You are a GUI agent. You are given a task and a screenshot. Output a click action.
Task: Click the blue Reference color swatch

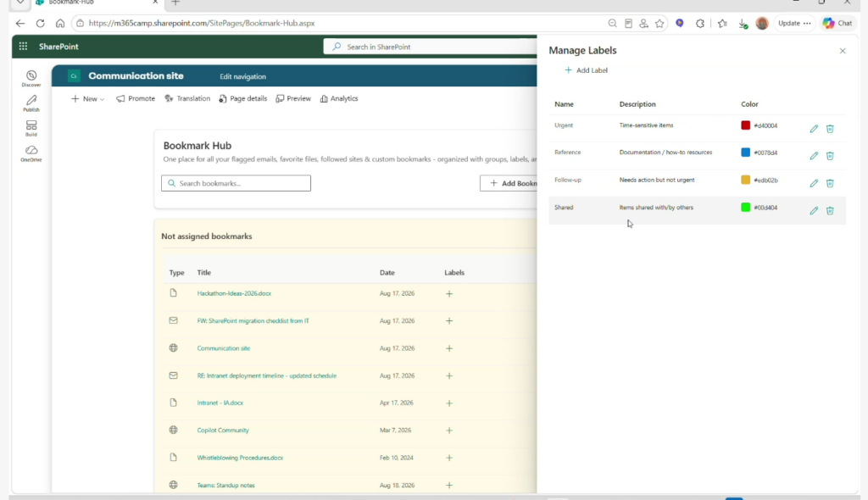coord(746,153)
